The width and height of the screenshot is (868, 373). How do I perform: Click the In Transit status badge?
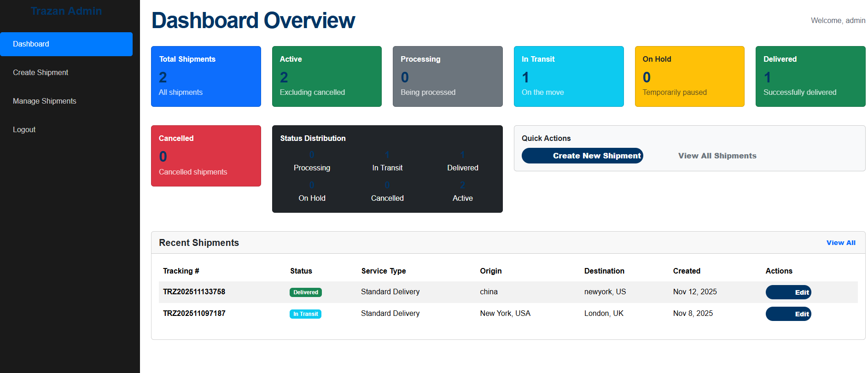pyautogui.click(x=305, y=314)
